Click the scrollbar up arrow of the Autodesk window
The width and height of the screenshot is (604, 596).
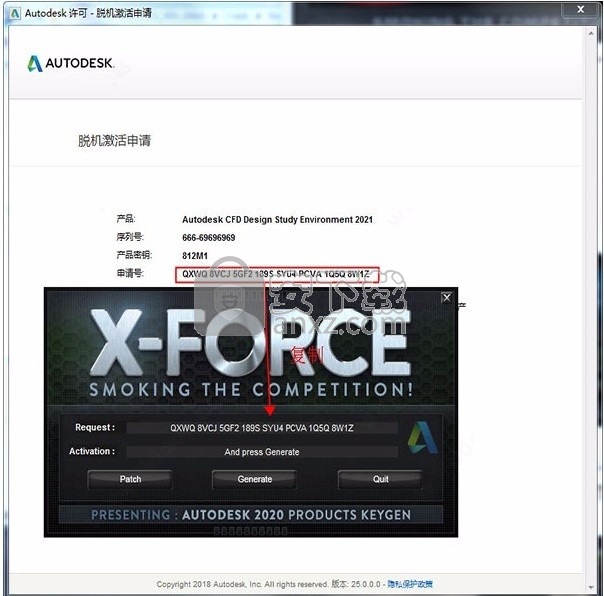[x=591, y=34]
